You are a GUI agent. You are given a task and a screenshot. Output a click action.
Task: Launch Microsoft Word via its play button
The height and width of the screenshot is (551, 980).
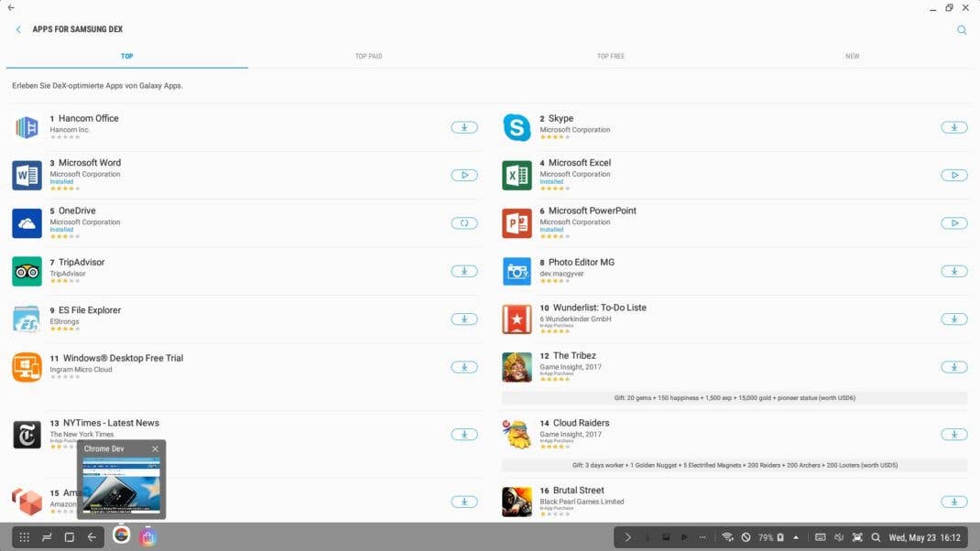click(x=464, y=175)
